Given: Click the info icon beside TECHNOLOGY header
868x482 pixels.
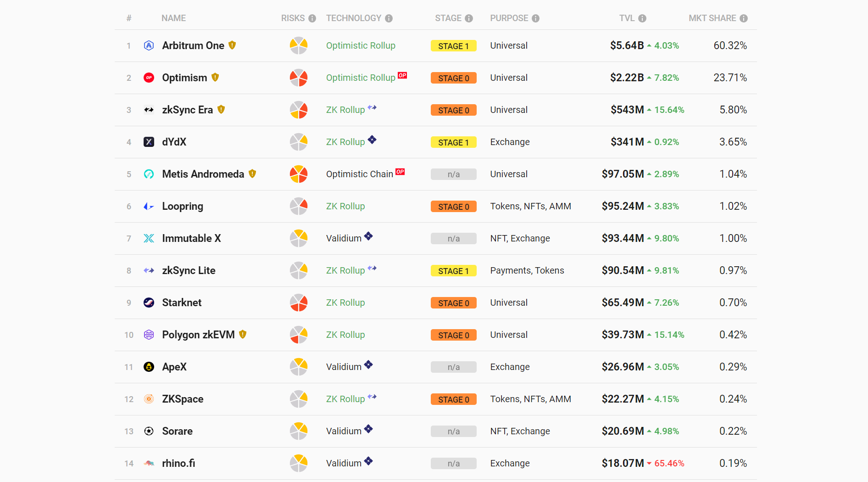Looking at the screenshot, I should click(x=389, y=18).
